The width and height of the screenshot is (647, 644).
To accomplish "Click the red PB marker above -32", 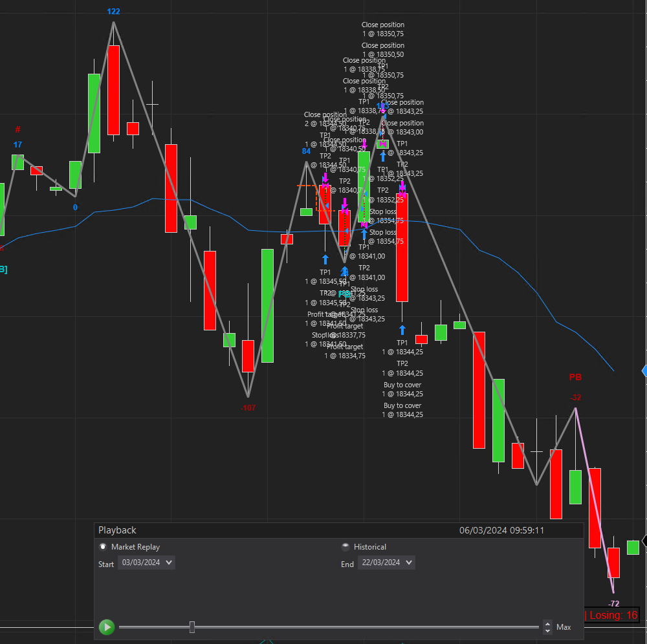I will (x=575, y=377).
